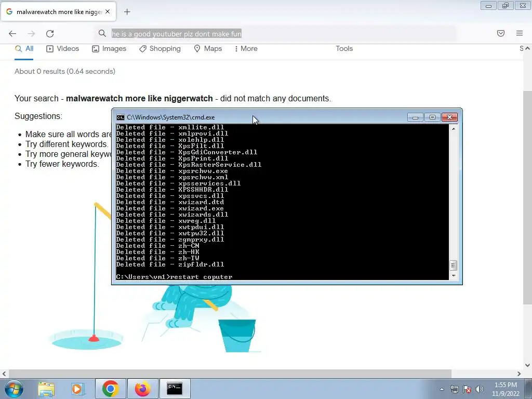Click the 'restart coputer' command line
The image size is (532, 399).
pos(174,277)
